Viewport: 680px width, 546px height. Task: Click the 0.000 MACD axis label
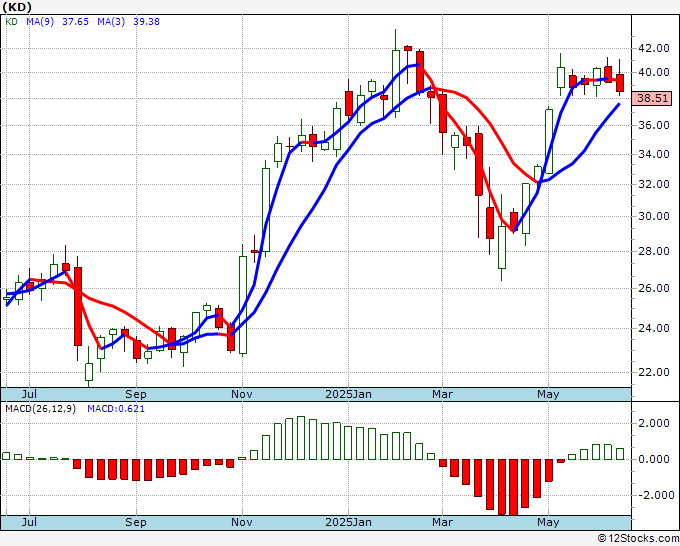656,459
